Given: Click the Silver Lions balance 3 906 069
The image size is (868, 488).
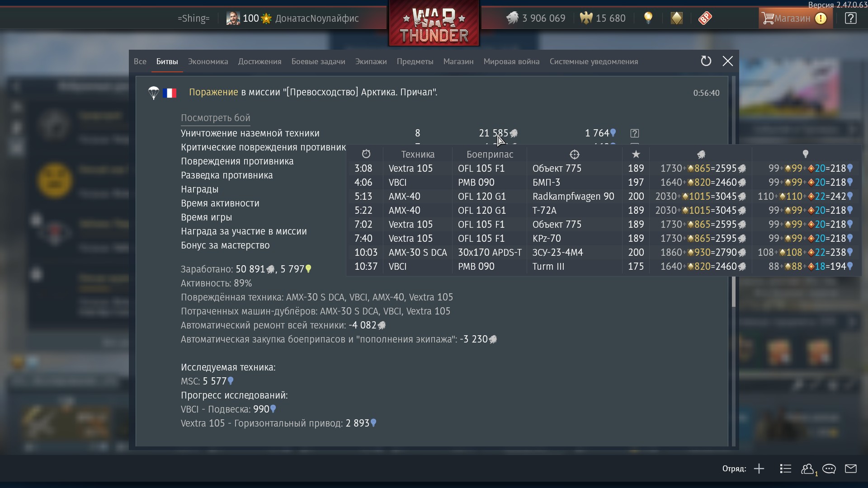Looking at the screenshot, I should (x=535, y=18).
